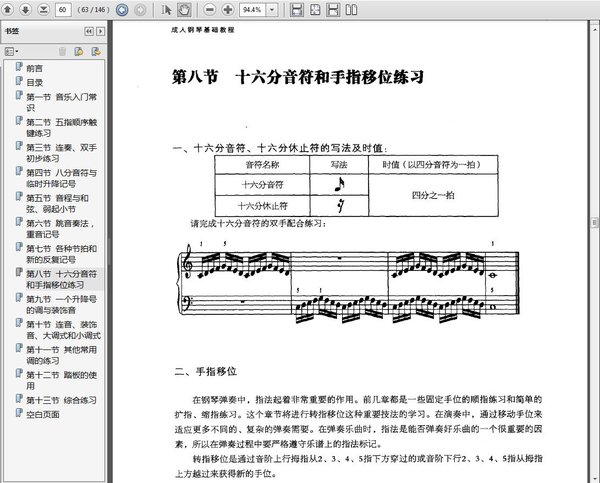Select bookmark 第四节 八分音符与临时升降记号
Image resolution: width=600 pixels, height=483 pixels.
(62, 178)
